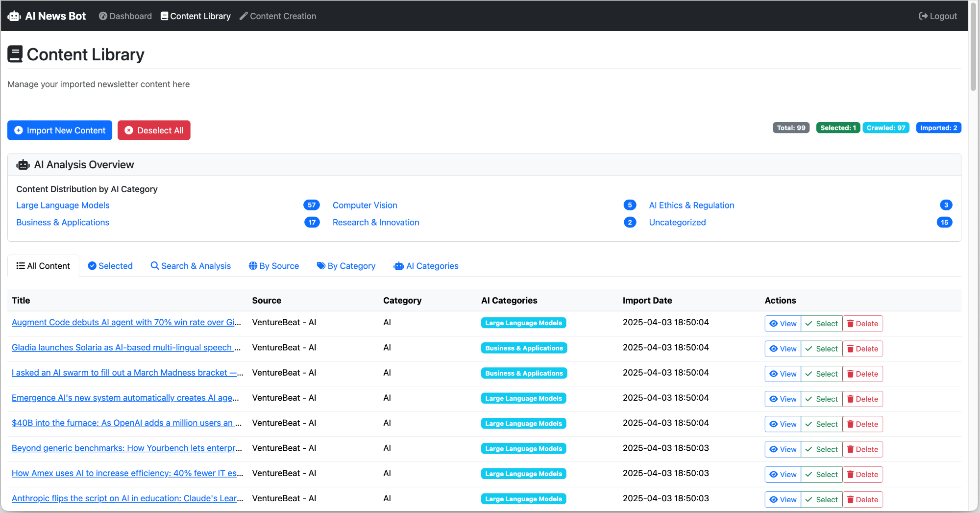Show the All Content tab
The height and width of the screenshot is (513, 980).
(x=43, y=266)
